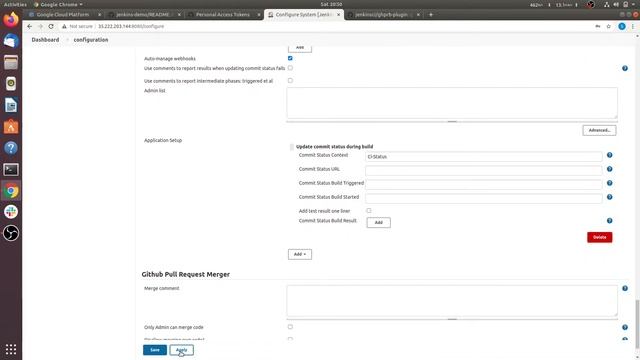Open the Help dock icon
Screen dimensions: 640x360
11,148
